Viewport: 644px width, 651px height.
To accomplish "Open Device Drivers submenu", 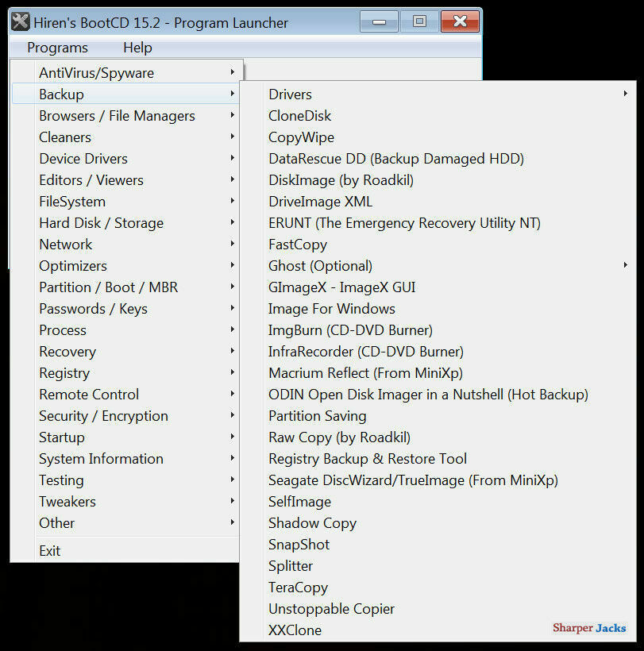I will click(125, 159).
